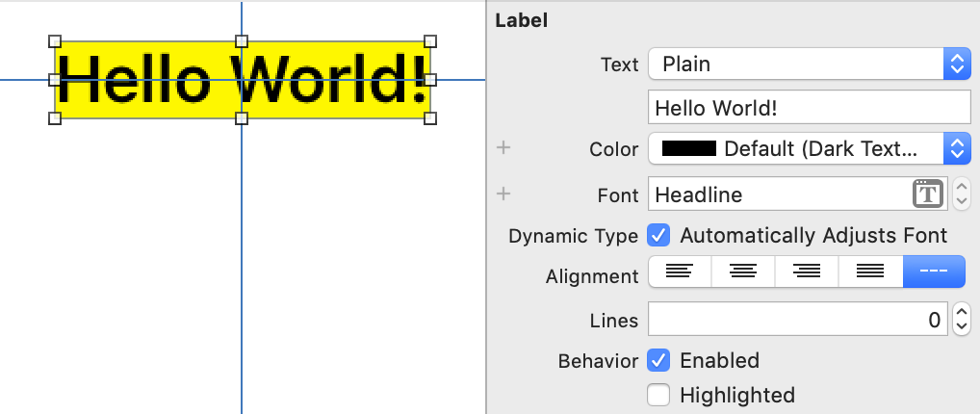Check the Highlighted checkbox
This screenshot has width=980, height=414.
pos(658,395)
